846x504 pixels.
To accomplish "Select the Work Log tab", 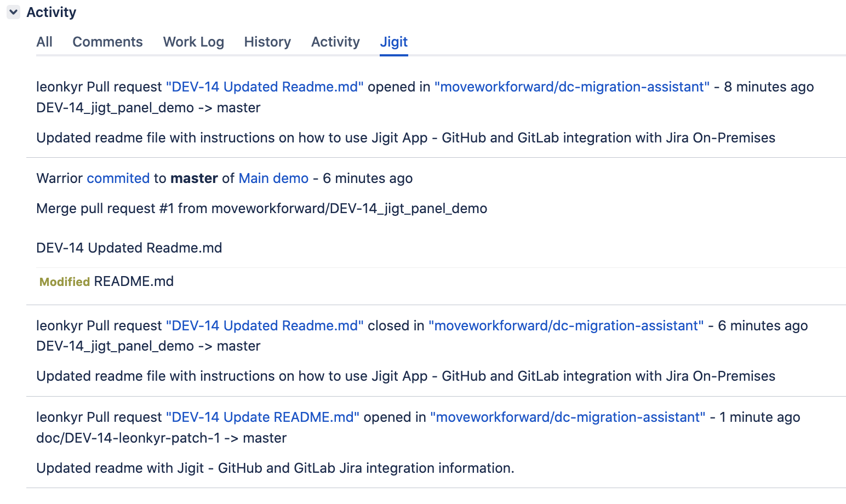I will (x=193, y=42).
